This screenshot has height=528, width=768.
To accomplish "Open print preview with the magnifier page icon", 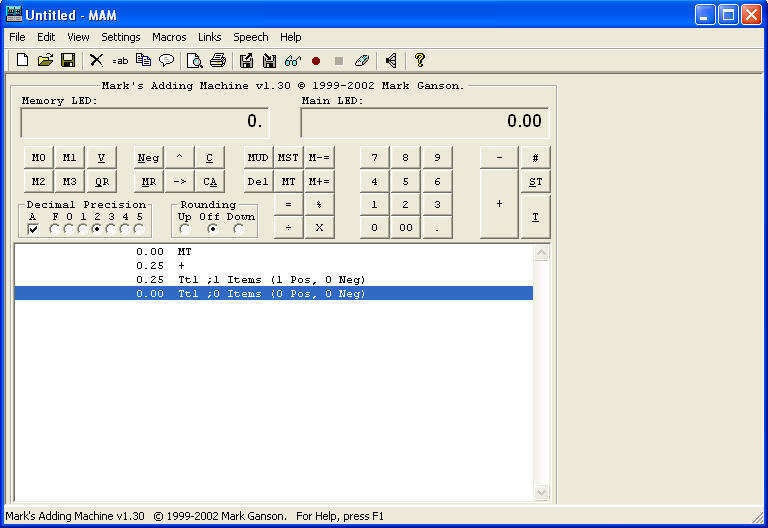I will click(x=194, y=60).
